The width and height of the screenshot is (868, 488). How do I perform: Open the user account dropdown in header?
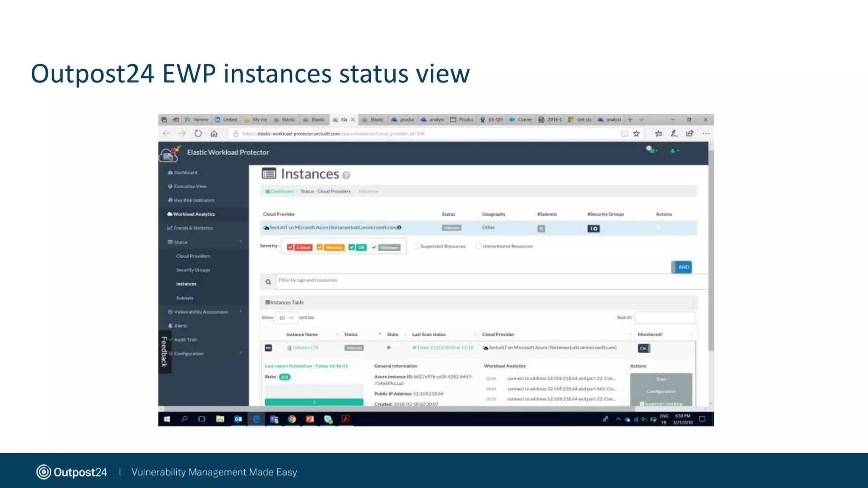click(x=675, y=151)
